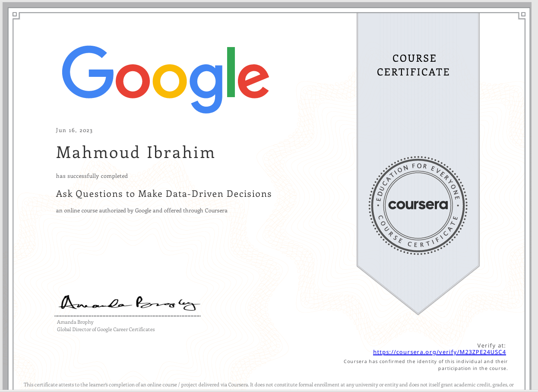Click the 'Verify at:' label
Image resolution: width=538 pixels, height=392 pixels.
tap(491, 345)
